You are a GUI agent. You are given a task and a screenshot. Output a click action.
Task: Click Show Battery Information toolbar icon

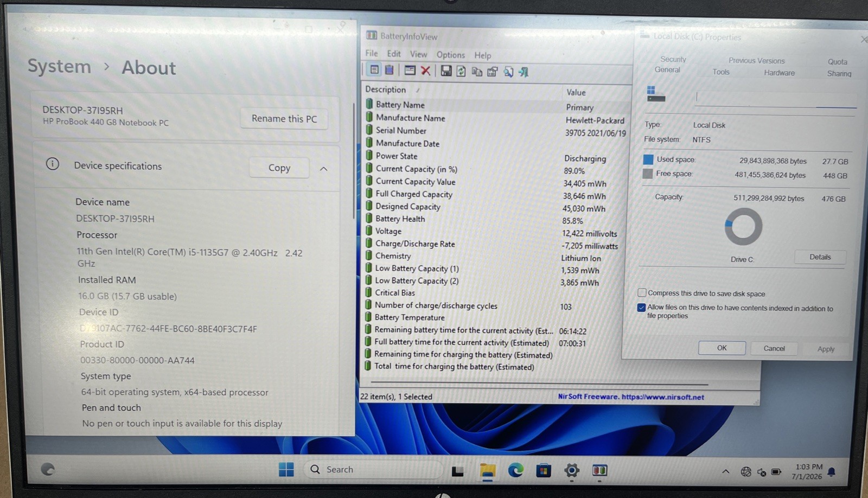[374, 69]
